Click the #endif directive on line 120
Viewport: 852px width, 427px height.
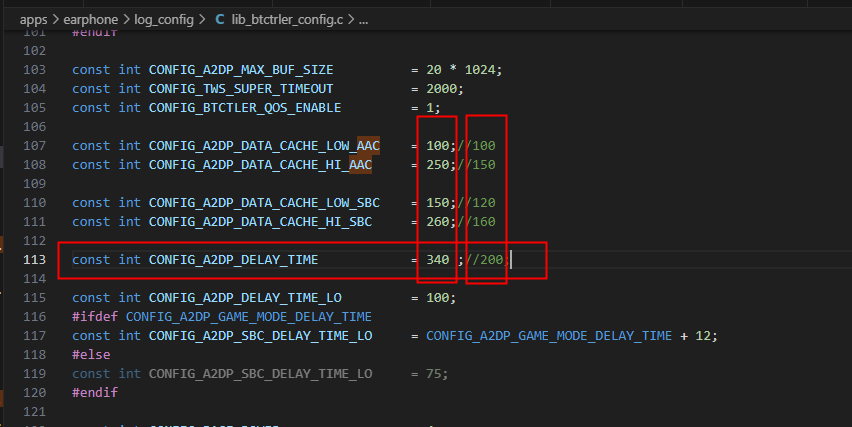(x=95, y=393)
